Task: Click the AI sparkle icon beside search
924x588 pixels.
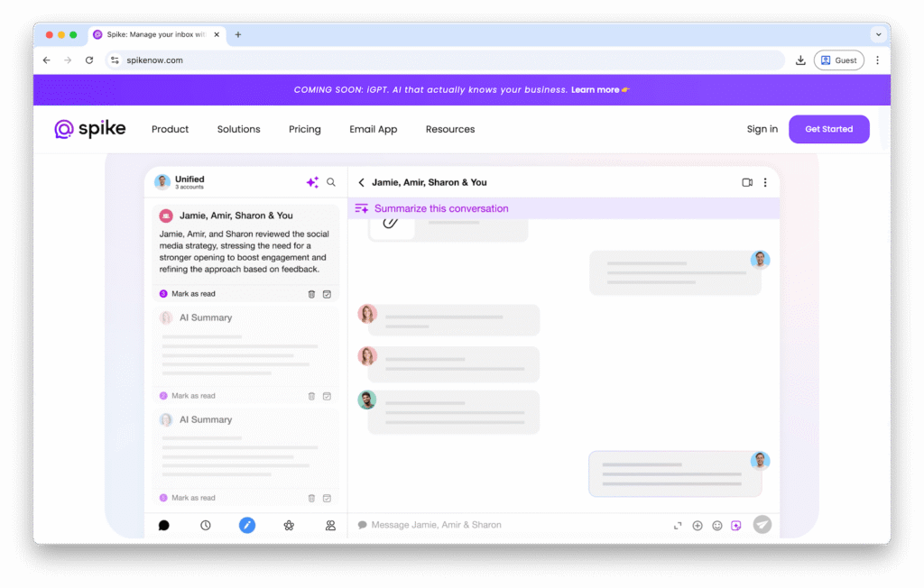Action: [x=312, y=182]
